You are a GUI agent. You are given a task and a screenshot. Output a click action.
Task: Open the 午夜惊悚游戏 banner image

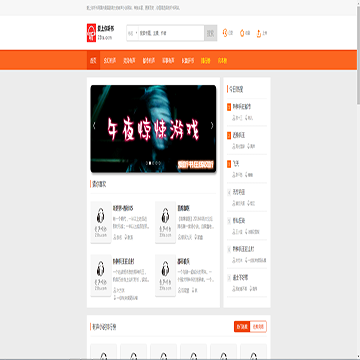[x=153, y=129]
